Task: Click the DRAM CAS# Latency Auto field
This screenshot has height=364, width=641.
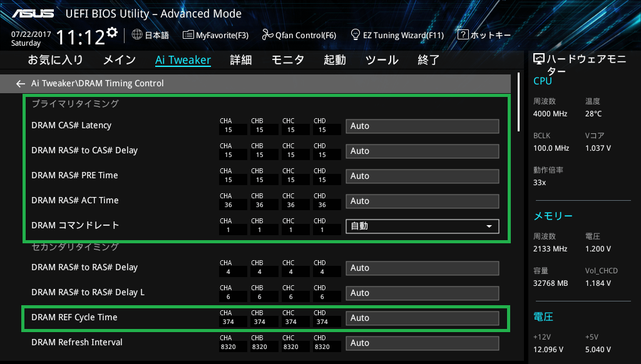Action: click(423, 126)
